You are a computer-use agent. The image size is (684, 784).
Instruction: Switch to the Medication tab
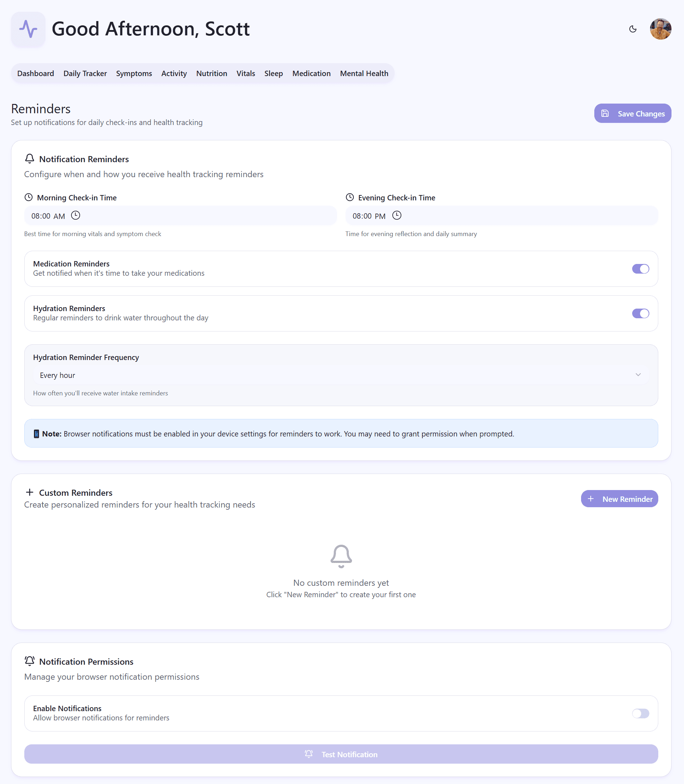pos(312,73)
